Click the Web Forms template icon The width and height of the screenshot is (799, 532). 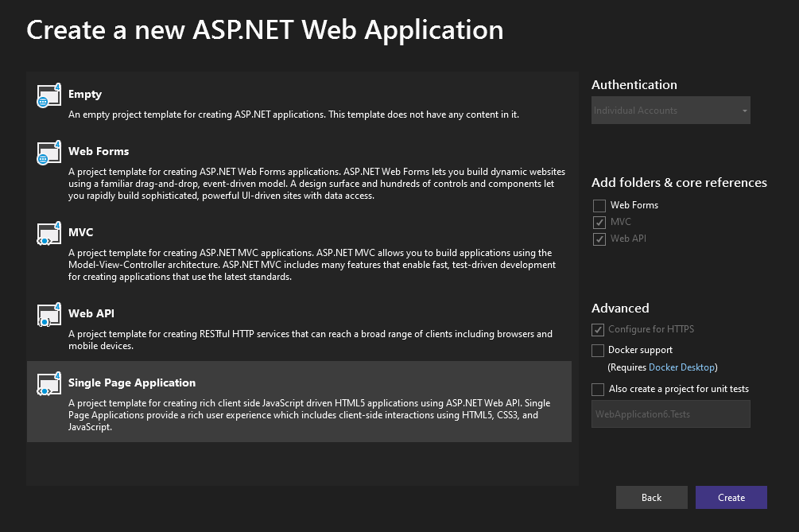pos(49,153)
